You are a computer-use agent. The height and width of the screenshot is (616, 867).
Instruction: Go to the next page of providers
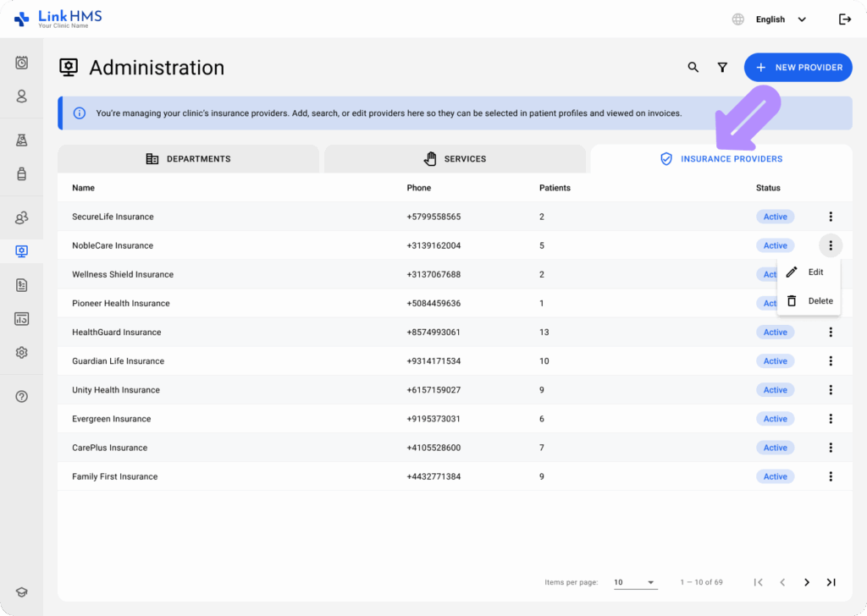807,582
